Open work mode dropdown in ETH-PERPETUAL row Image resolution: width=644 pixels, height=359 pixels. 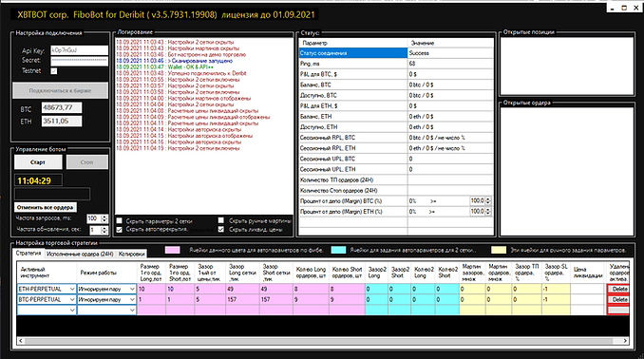pyautogui.click(x=132, y=289)
